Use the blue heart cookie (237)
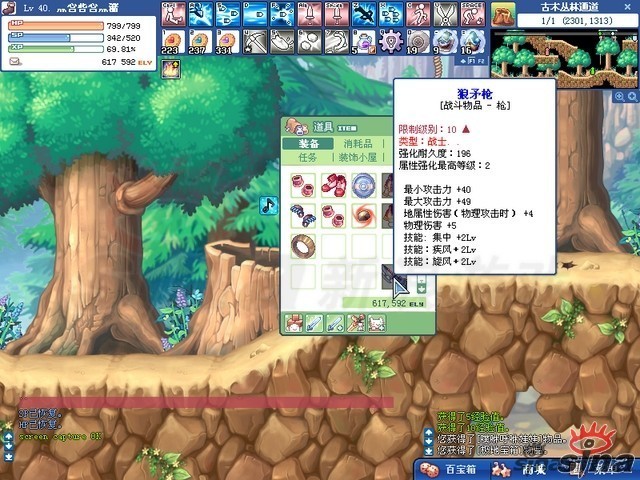This screenshot has width=640, height=480. coord(201,42)
